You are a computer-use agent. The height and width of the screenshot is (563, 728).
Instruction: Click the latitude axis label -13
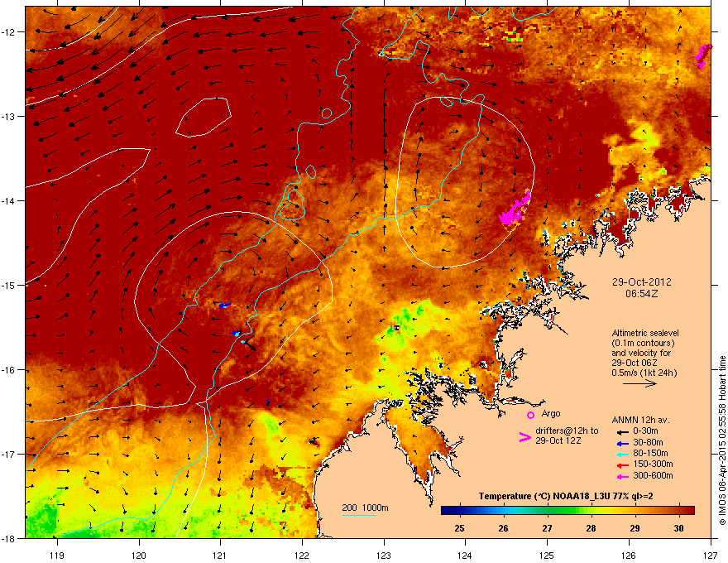[9, 116]
